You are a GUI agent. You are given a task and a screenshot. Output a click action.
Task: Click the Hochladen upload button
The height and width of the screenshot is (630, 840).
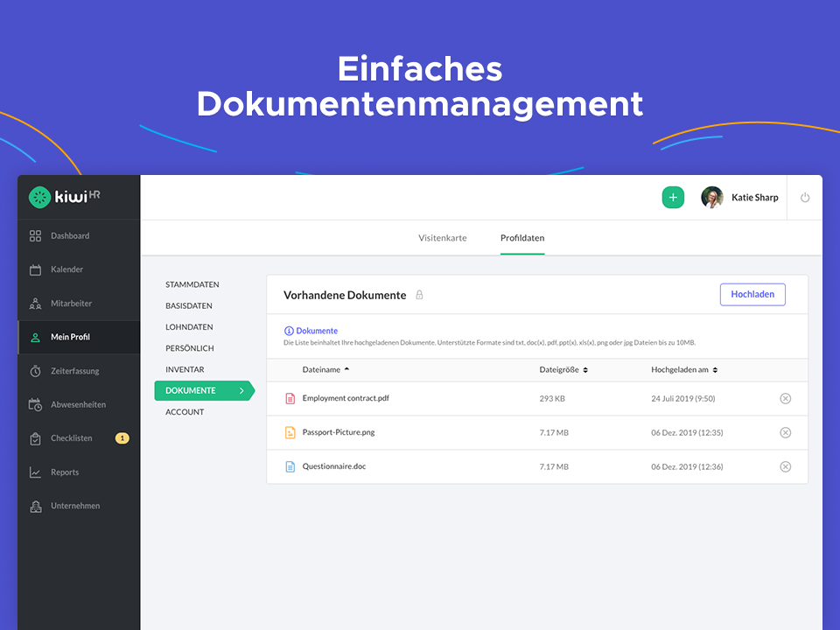752,295
